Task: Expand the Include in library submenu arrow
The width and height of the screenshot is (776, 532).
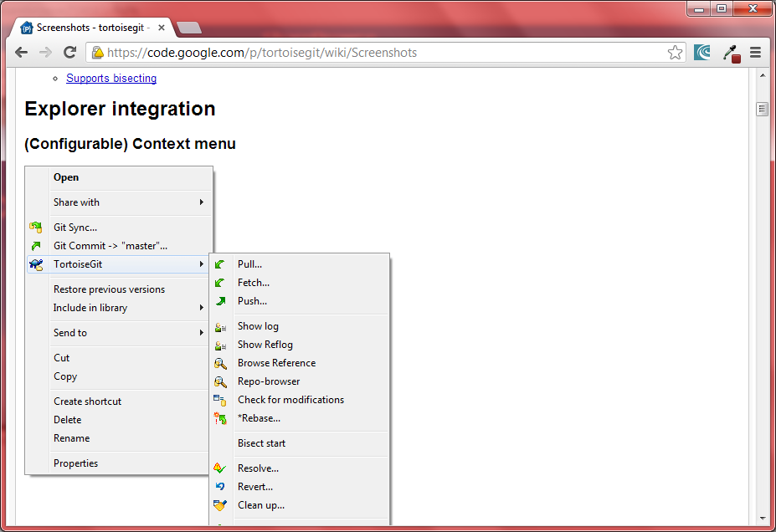Action: click(201, 308)
